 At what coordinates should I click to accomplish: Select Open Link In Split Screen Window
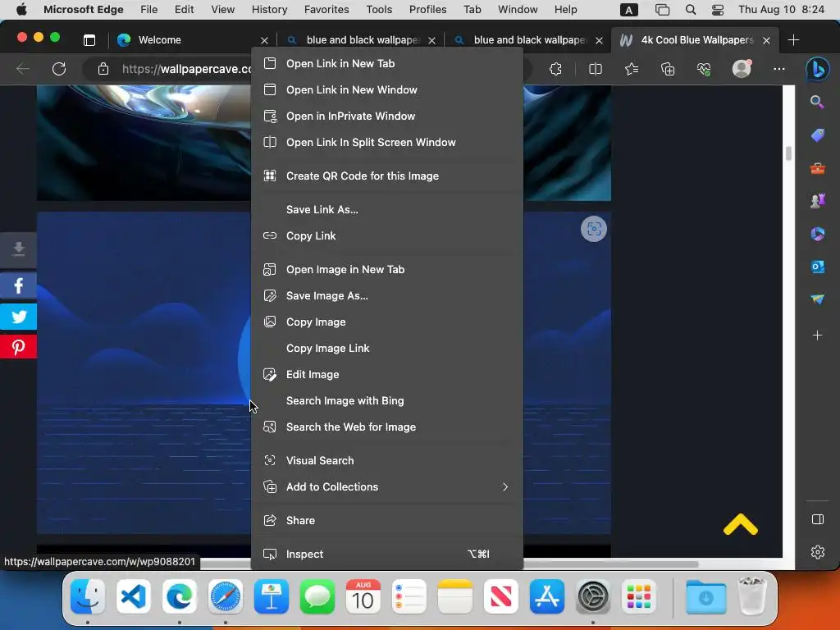click(x=387, y=143)
